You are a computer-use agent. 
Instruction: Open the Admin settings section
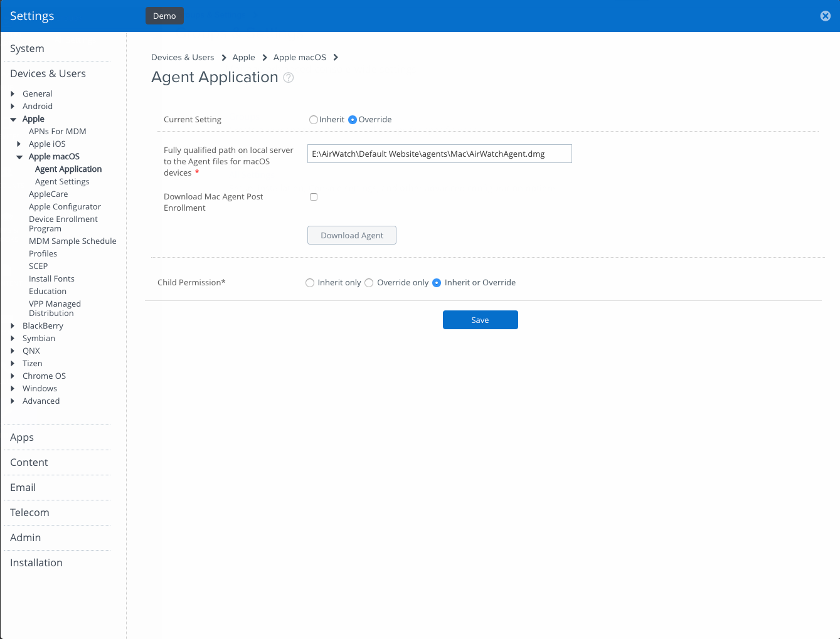pos(25,538)
